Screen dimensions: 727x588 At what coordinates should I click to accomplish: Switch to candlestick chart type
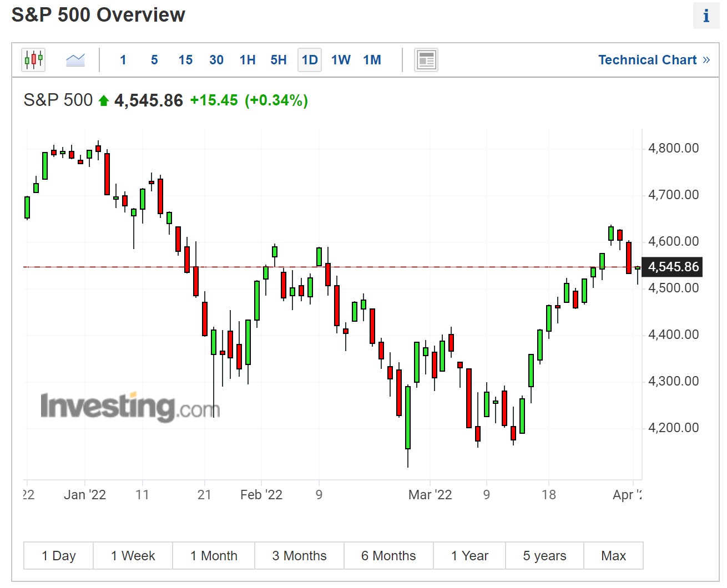tap(33, 60)
